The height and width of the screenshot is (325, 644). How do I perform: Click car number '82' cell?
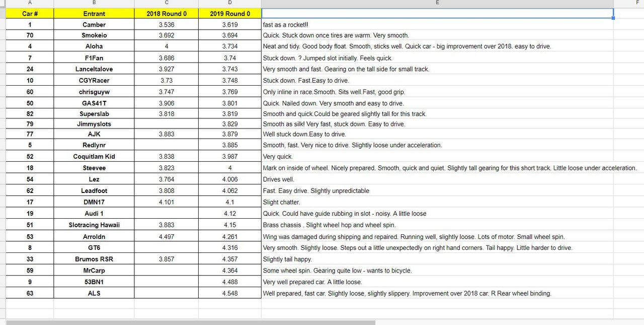[x=30, y=114]
